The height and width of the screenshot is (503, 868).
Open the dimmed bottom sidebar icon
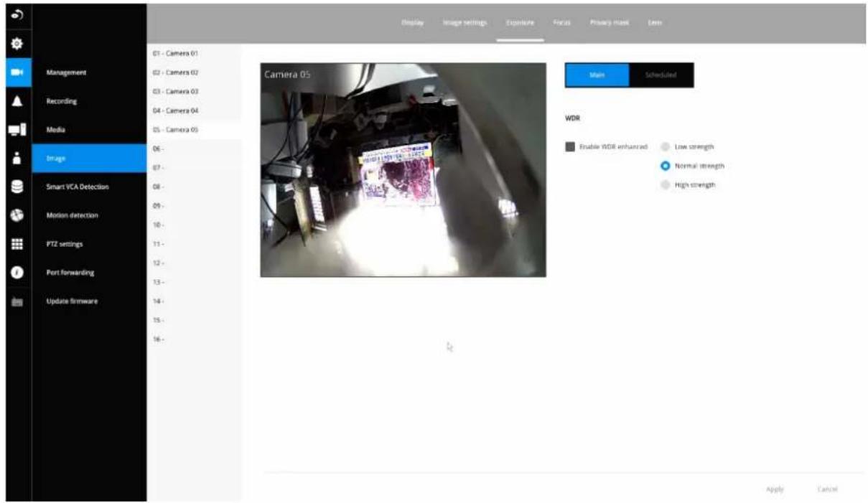18,302
